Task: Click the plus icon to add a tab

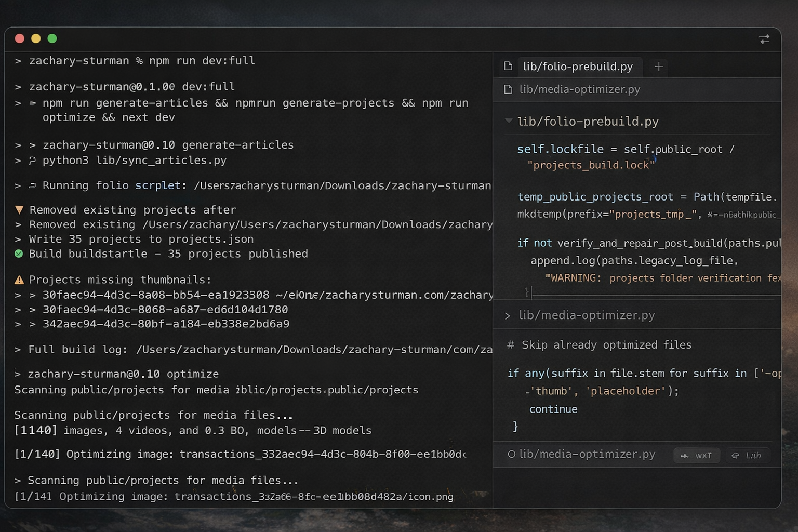Action: (659, 66)
